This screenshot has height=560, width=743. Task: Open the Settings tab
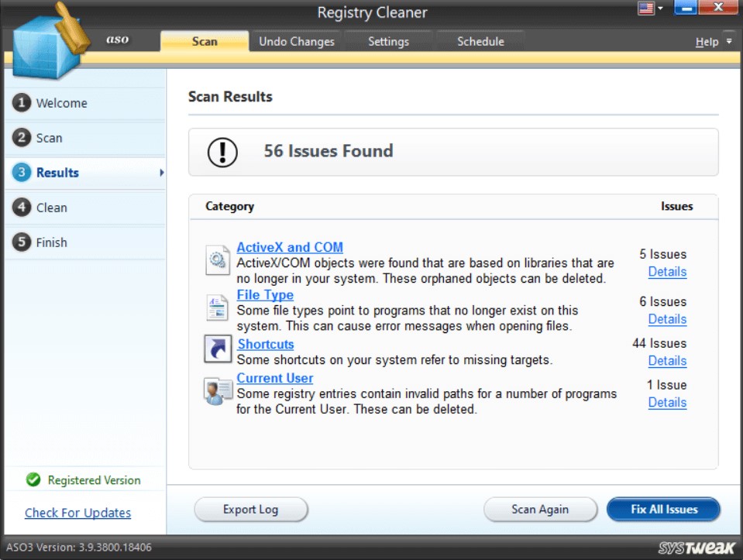[388, 42]
